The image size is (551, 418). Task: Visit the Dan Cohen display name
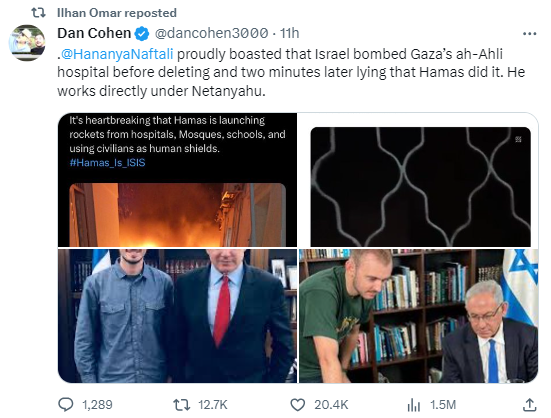click(94, 33)
